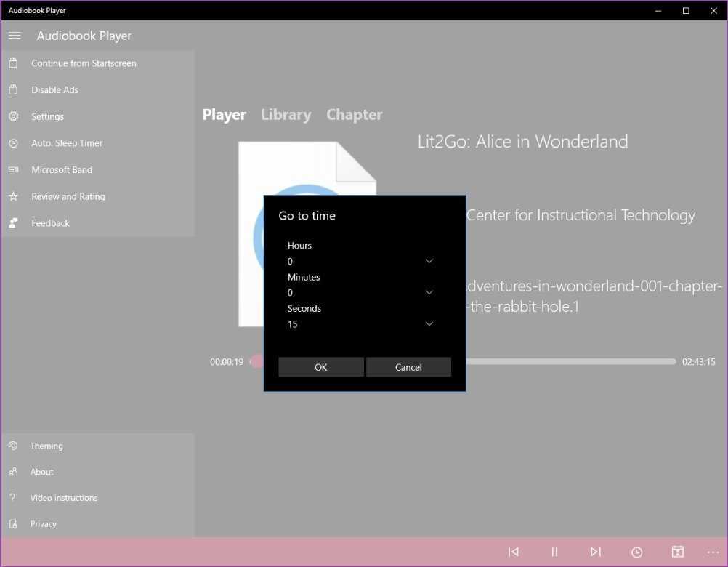Open the Auto. Sleep Timer option

(x=67, y=143)
